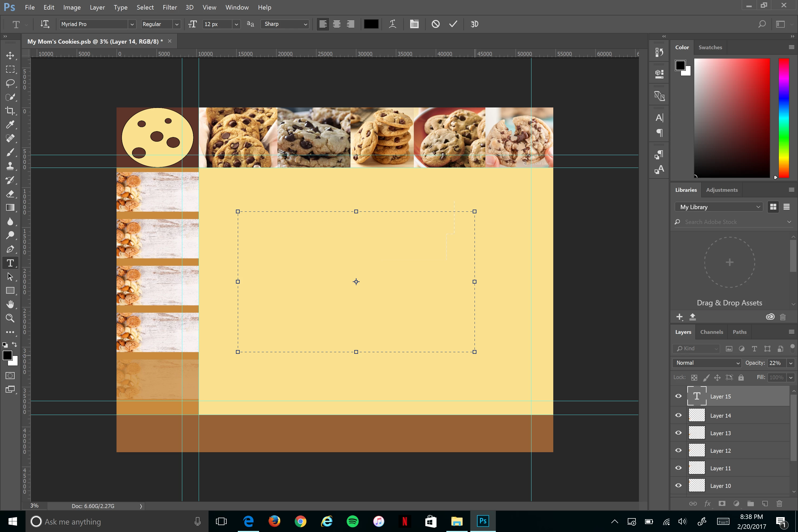
Task: Switch to the Channels tab
Action: tap(712, 332)
